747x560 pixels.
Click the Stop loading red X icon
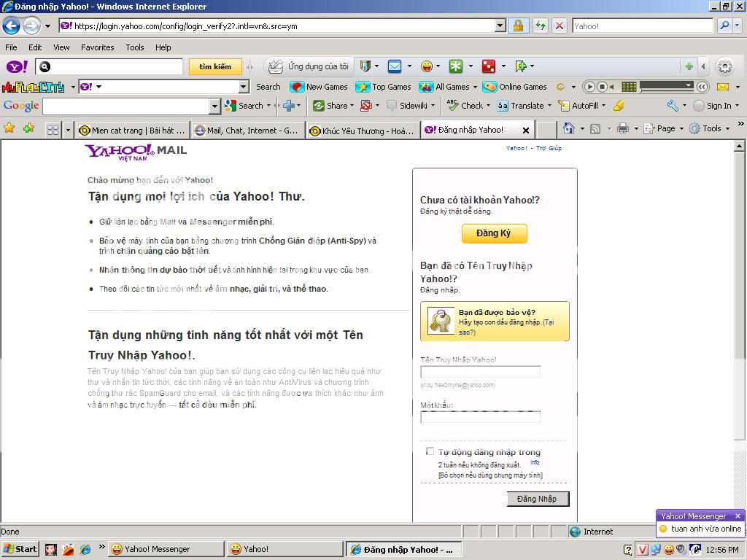560,26
